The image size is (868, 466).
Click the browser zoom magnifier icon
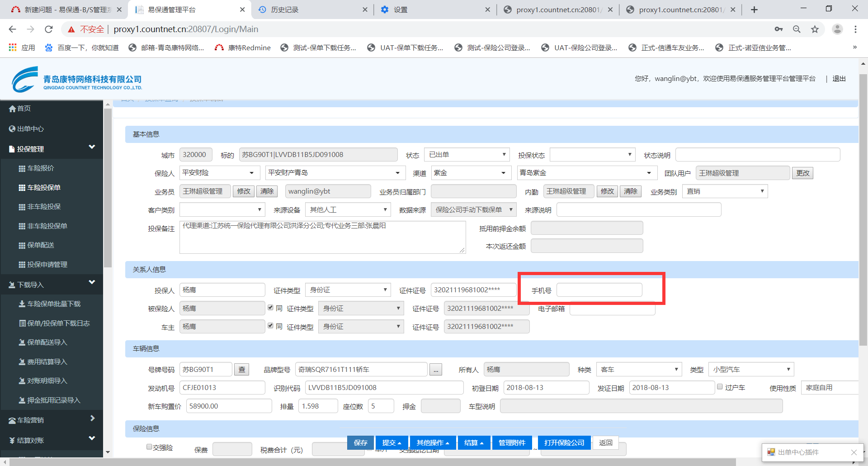[797, 29]
